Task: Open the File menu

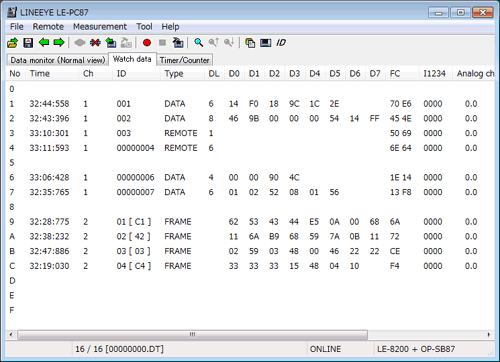Action: tap(16, 27)
